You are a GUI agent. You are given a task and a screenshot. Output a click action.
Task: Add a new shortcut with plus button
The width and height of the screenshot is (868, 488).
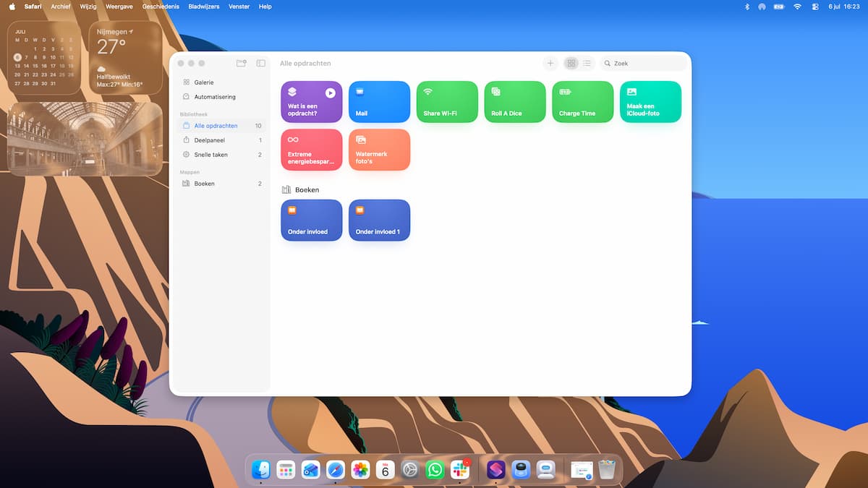click(550, 64)
